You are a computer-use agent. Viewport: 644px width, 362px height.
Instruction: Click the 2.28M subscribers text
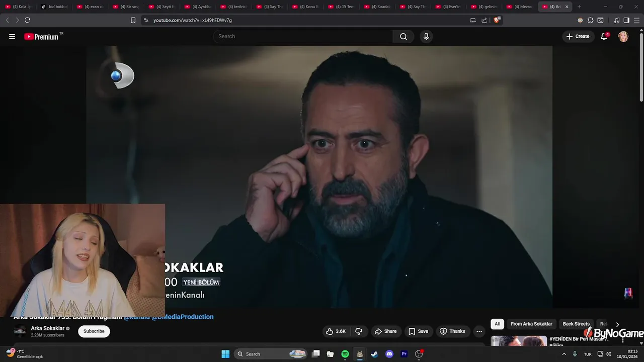47,335
